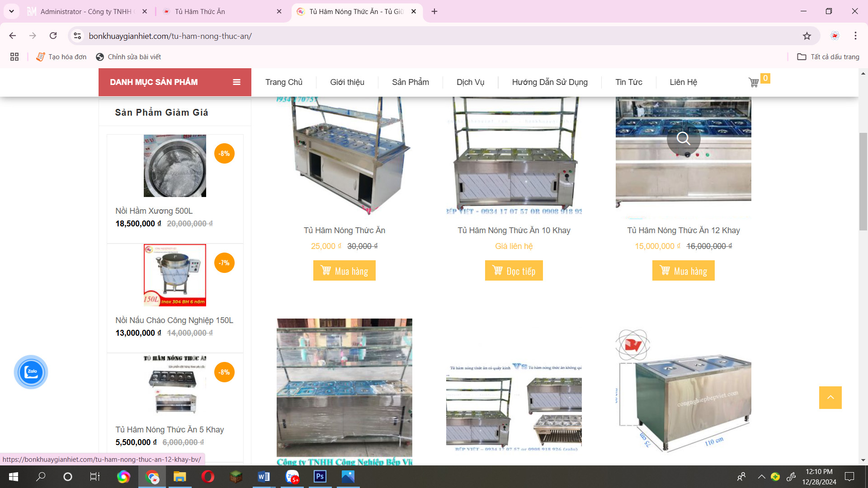
Task: Click Tủ Hâm Nóng 10 Khay product image
Action: pyautogui.click(x=514, y=156)
